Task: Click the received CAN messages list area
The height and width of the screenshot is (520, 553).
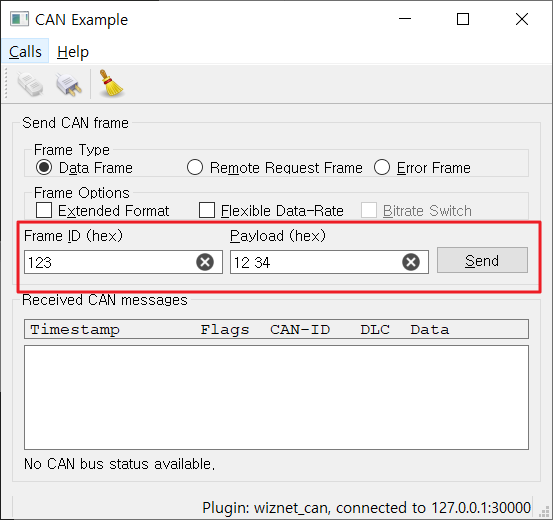Action: coord(276,397)
